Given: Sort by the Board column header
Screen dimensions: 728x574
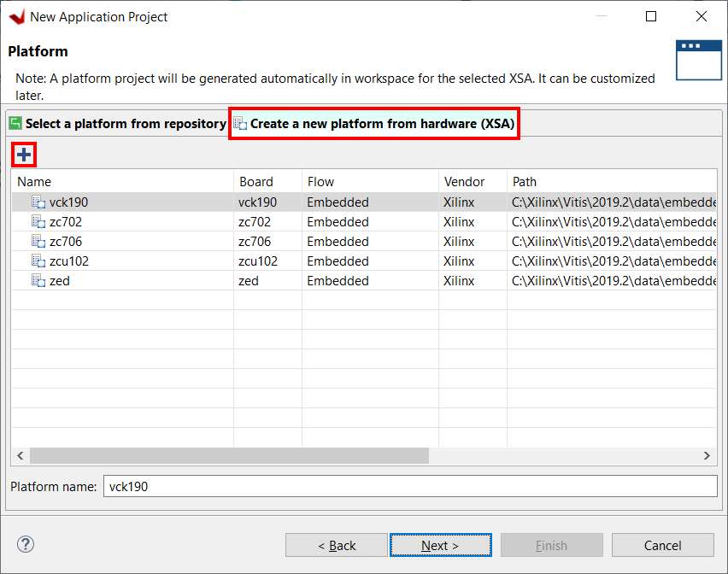Looking at the screenshot, I should click(x=268, y=181).
